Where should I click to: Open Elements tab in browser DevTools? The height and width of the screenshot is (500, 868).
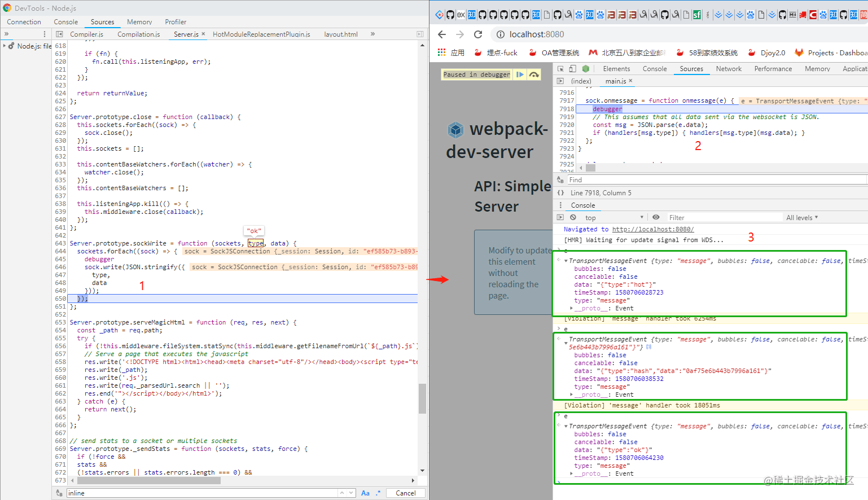[616, 69]
